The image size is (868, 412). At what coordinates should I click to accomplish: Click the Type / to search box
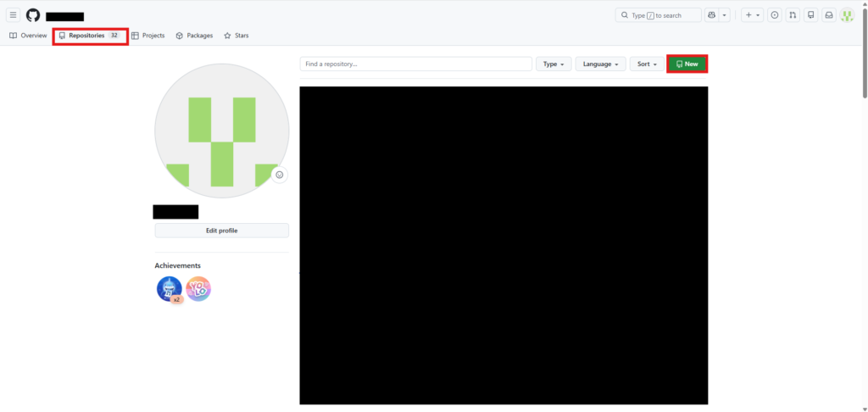[x=658, y=15]
